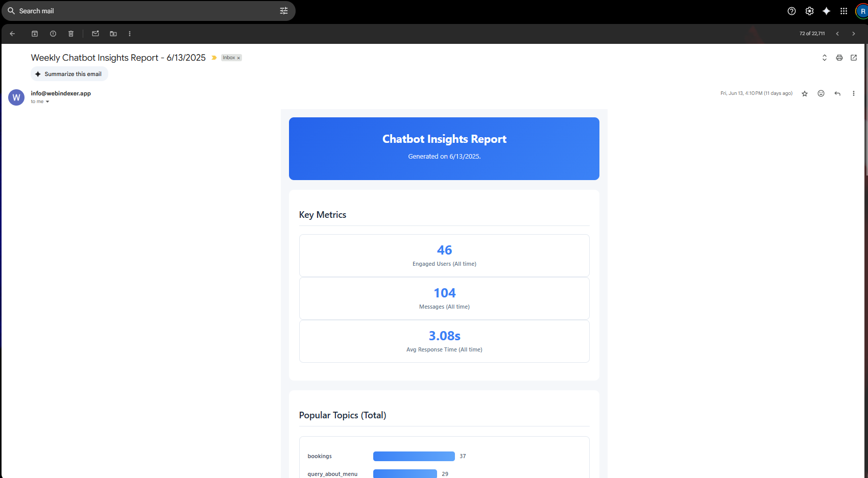The height and width of the screenshot is (478, 868).
Task: Open the email in a new window
Action: click(x=854, y=58)
